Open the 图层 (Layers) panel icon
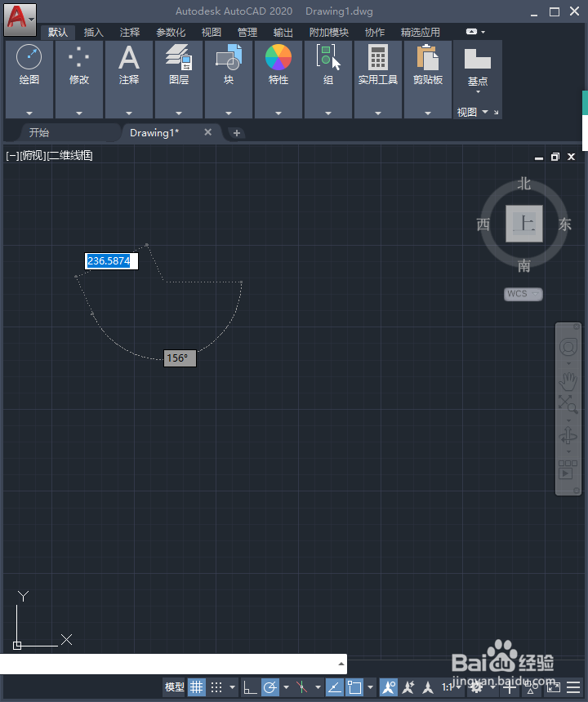588x702 pixels. [x=179, y=57]
